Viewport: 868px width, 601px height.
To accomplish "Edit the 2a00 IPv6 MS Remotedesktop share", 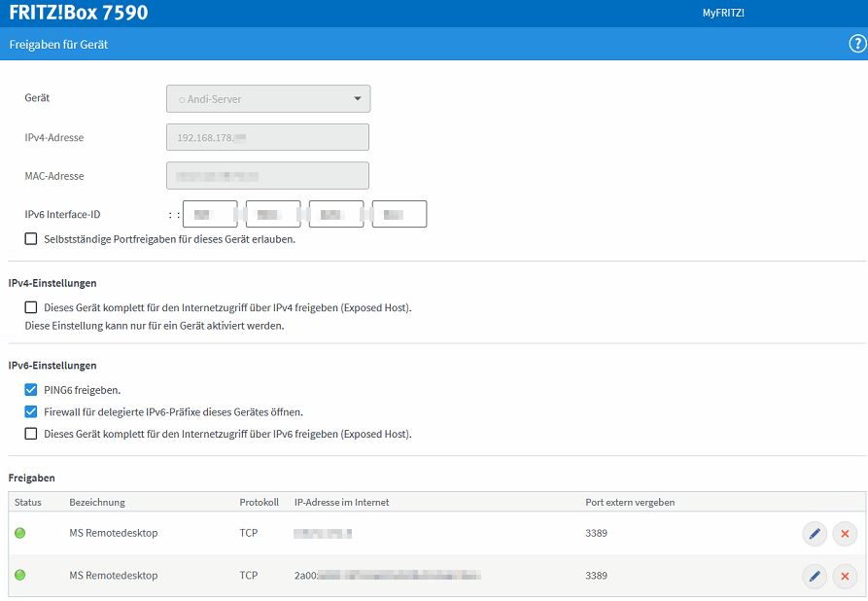I will 815,576.
